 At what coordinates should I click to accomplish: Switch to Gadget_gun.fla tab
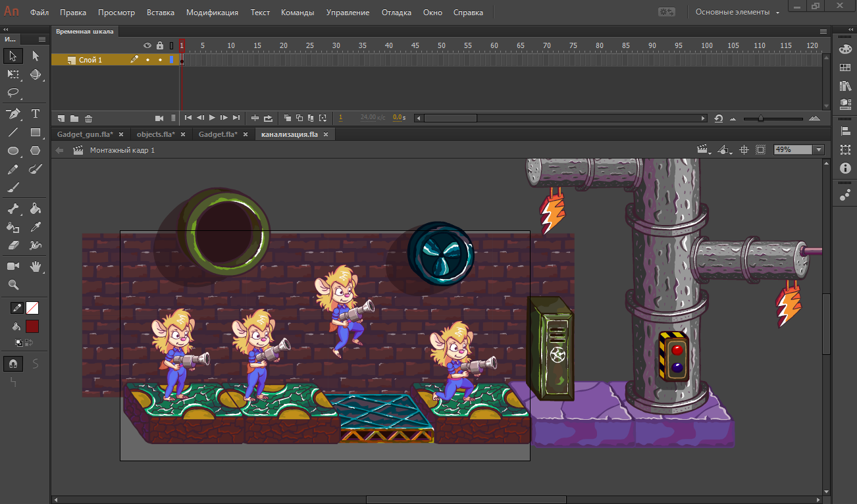click(x=85, y=134)
